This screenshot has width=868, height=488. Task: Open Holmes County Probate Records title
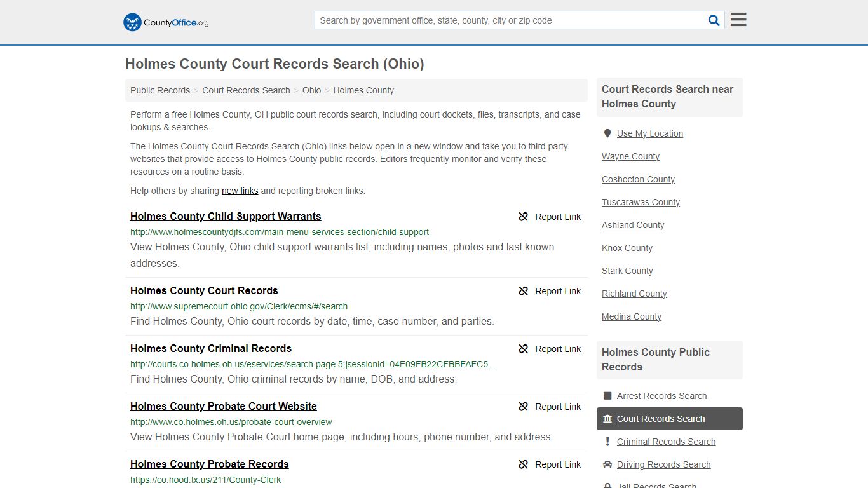coord(210,464)
